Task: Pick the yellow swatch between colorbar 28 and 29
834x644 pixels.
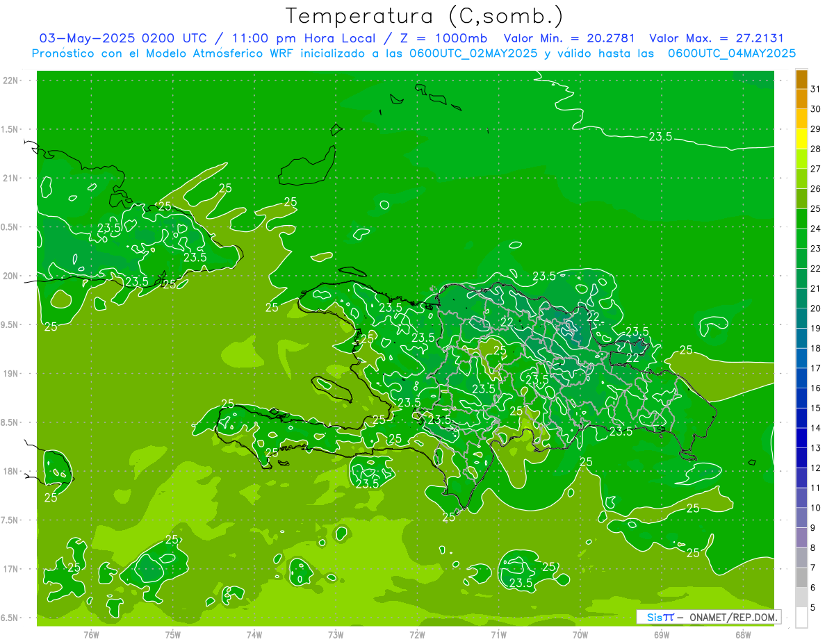Action: [801, 139]
